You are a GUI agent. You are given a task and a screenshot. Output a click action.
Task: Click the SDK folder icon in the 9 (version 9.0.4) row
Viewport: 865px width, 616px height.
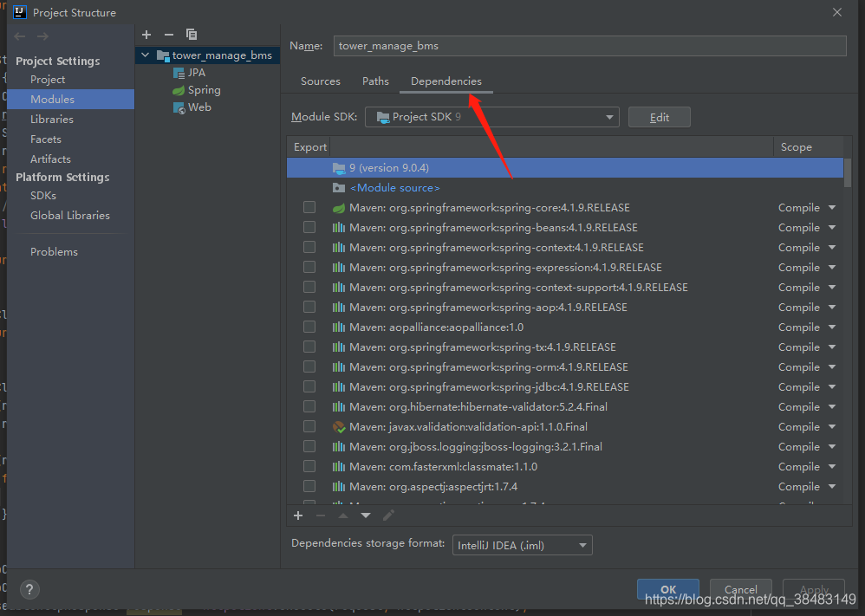click(x=339, y=168)
